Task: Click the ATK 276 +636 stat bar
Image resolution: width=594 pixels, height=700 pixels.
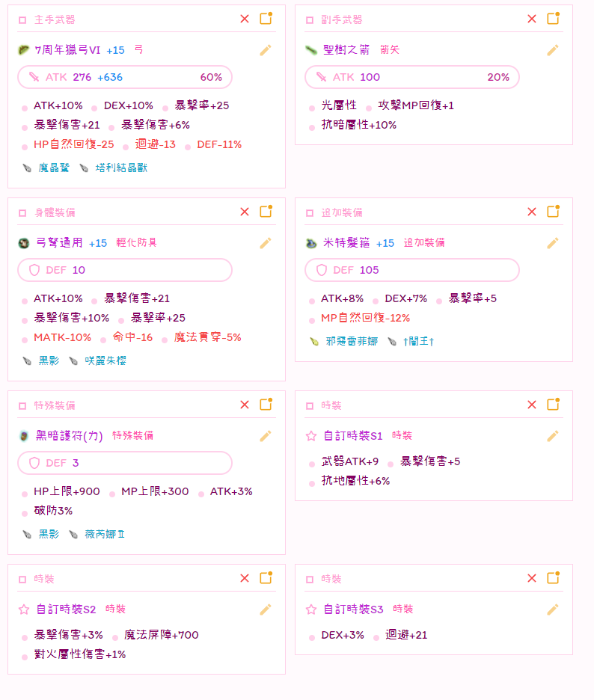Action: pos(125,77)
